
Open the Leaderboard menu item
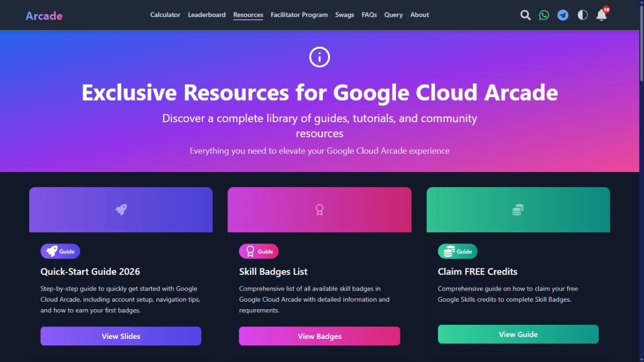tap(207, 15)
